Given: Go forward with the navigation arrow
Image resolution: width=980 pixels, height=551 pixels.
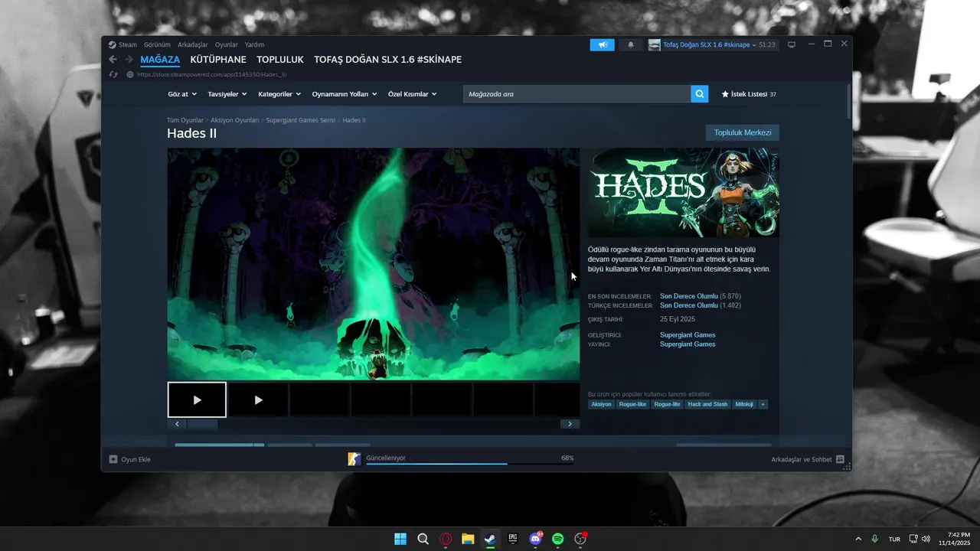Looking at the screenshot, I should point(129,60).
